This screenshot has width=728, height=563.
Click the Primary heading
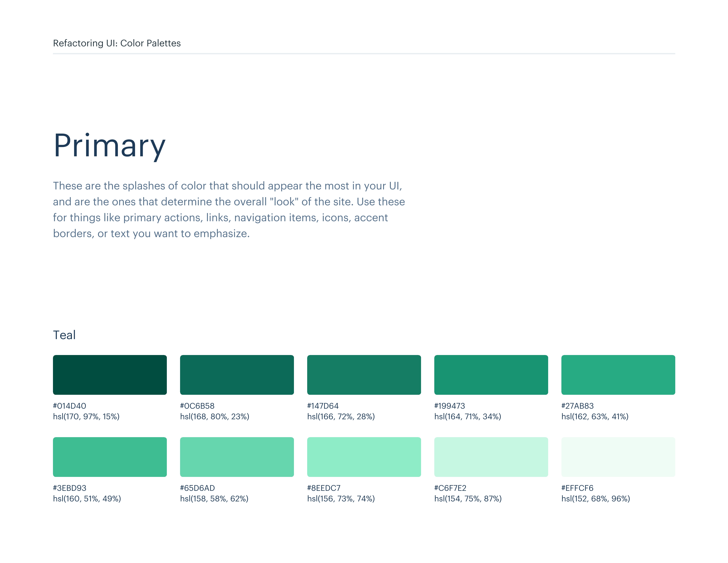[x=109, y=145]
